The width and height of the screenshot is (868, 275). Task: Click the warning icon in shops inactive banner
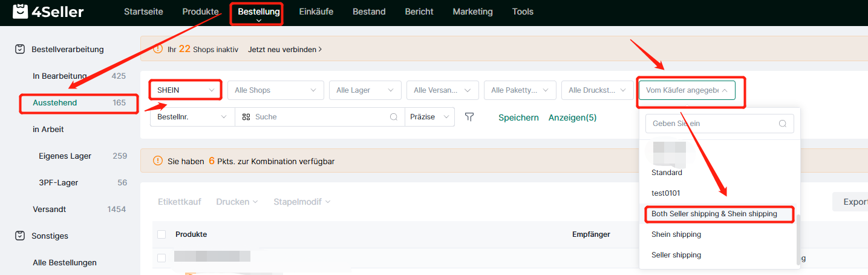point(158,49)
